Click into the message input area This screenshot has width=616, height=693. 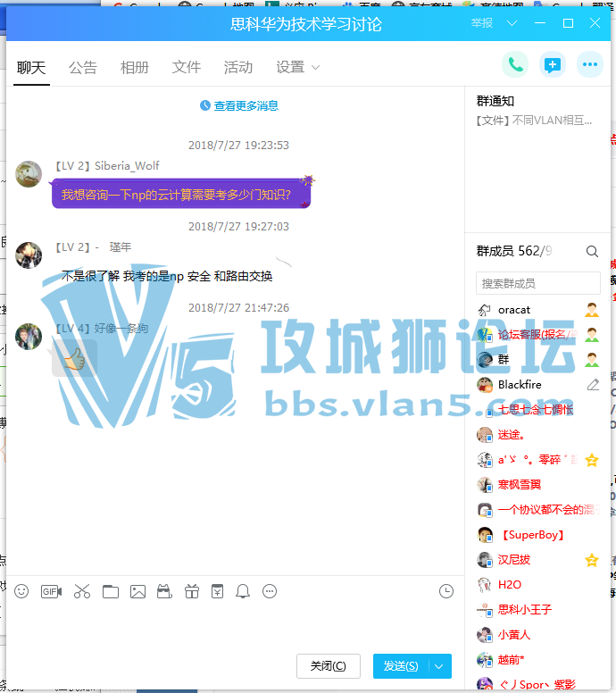click(x=234, y=626)
